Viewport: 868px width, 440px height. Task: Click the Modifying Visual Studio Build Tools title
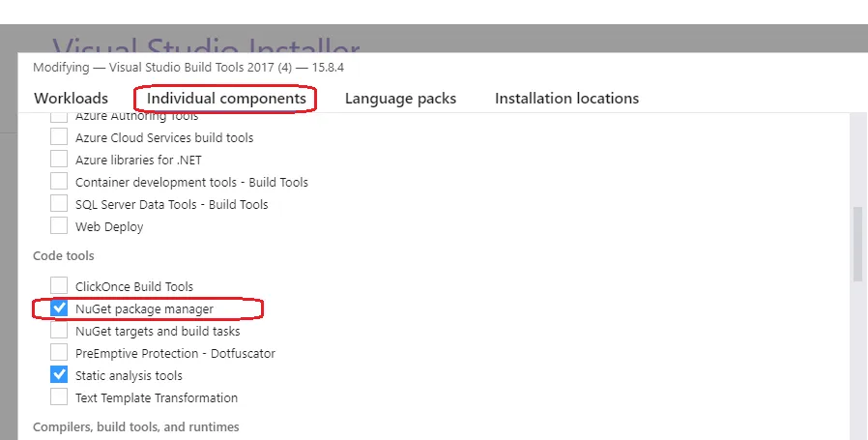(x=188, y=68)
